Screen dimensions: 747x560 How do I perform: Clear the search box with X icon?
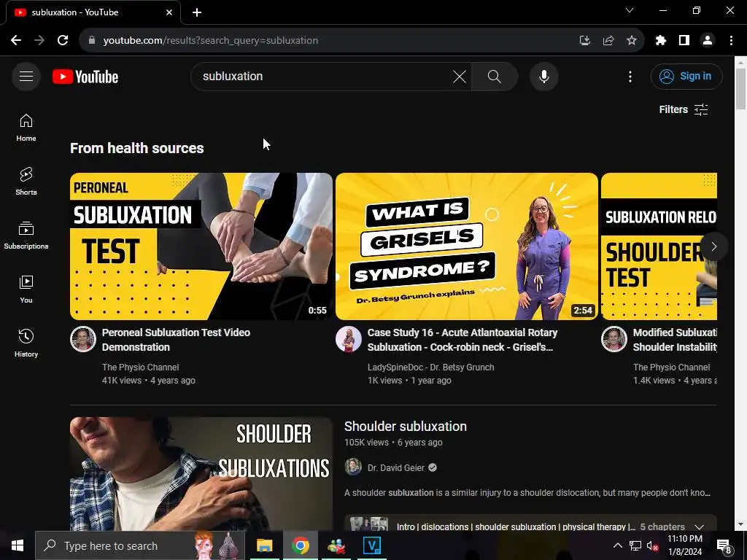tap(460, 76)
